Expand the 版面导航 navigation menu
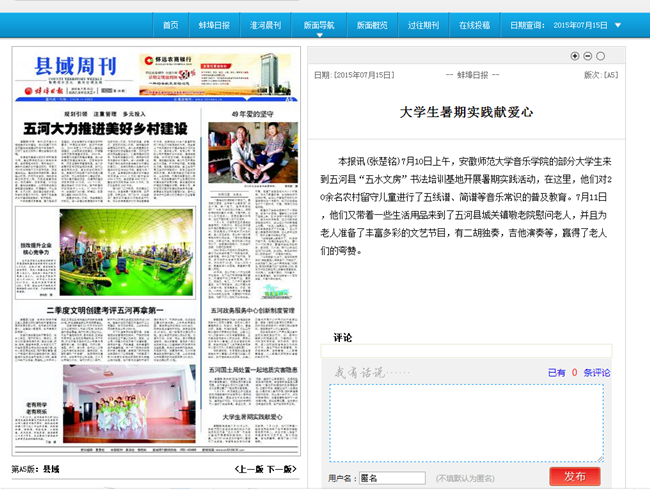Screen dimensions: 650x490 point(319,25)
